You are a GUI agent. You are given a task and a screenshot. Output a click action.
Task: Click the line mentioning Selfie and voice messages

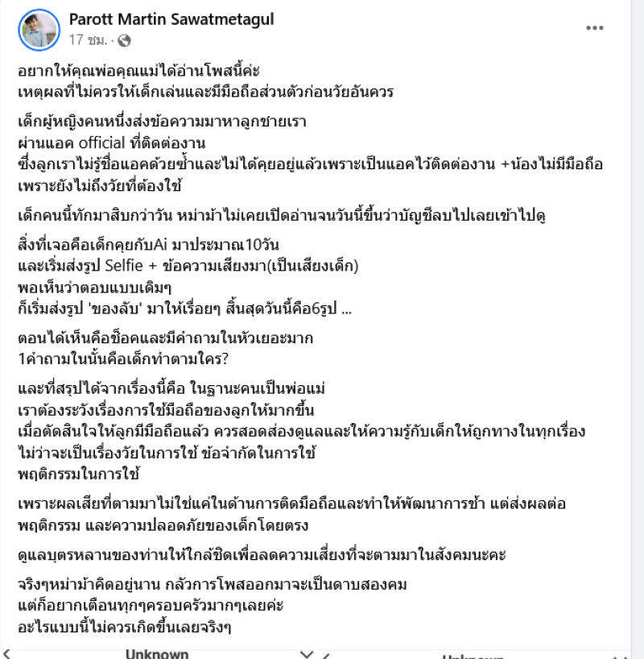tap(188, 266)
